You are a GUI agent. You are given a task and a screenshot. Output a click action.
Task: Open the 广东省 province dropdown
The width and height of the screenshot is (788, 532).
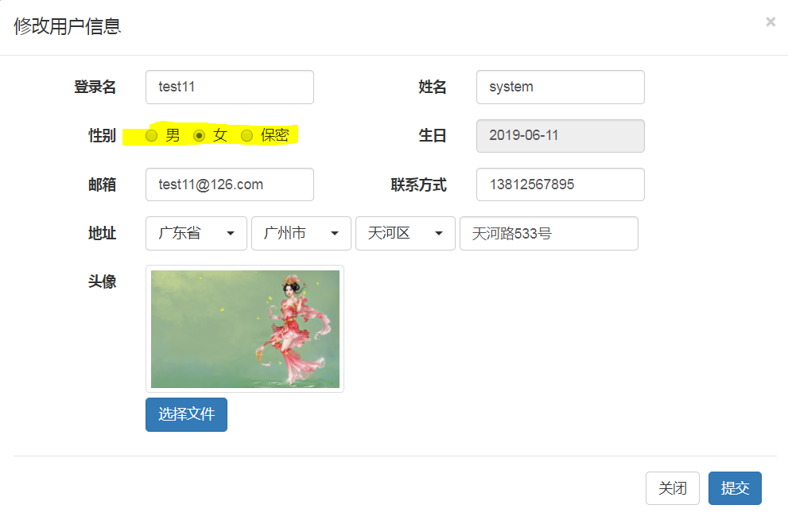tap(196, 233)
